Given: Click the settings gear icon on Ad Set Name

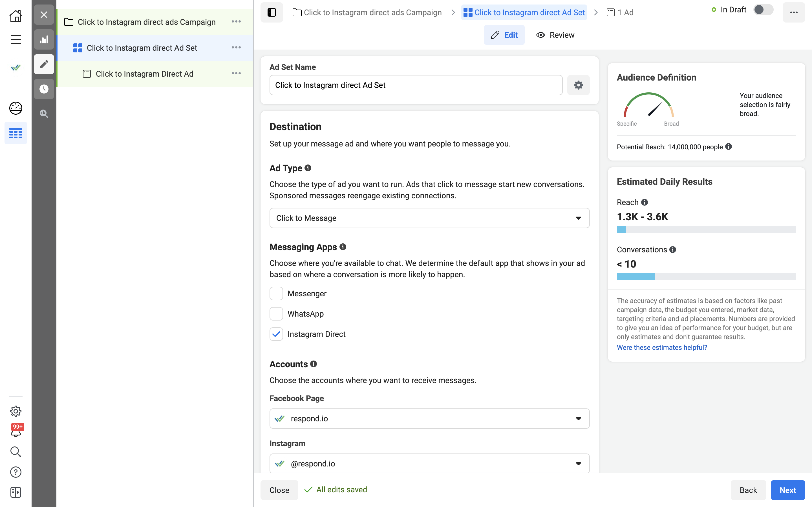Looking at the screenshot, I should (579, 85).
